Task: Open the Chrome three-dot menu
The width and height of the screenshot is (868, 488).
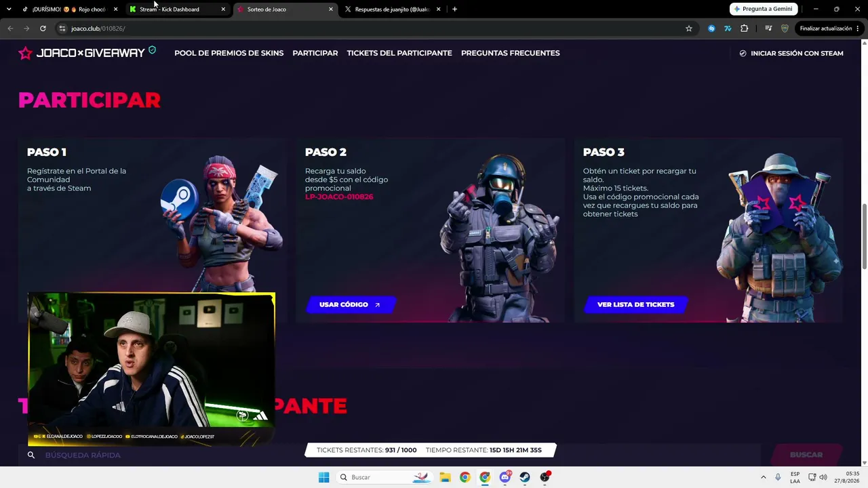Action: 858,28
